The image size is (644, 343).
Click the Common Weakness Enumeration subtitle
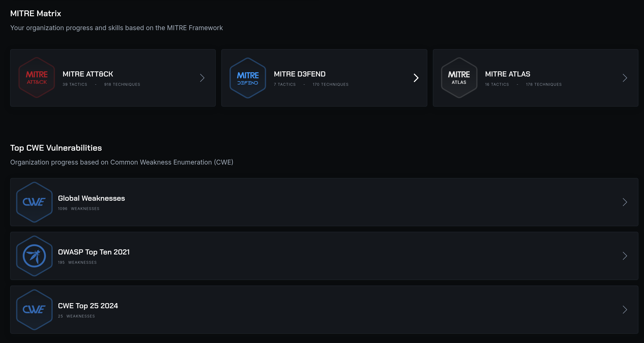pyautogui.click(x=122, y=162)
